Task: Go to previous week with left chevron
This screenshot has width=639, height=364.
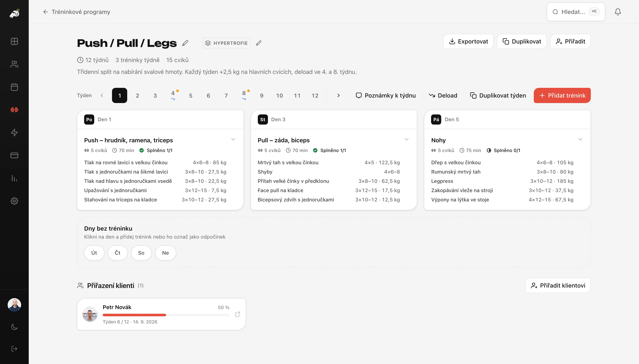Action: pos(102,95)
